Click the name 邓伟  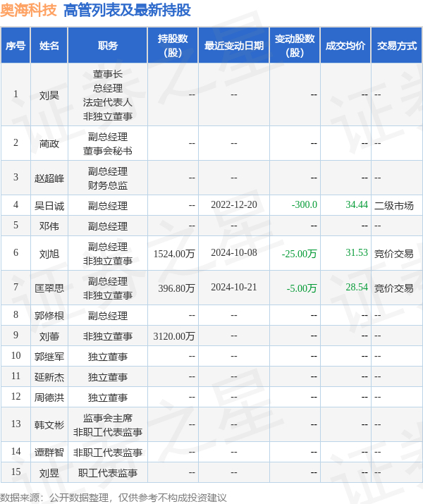(x=49, y=226)
